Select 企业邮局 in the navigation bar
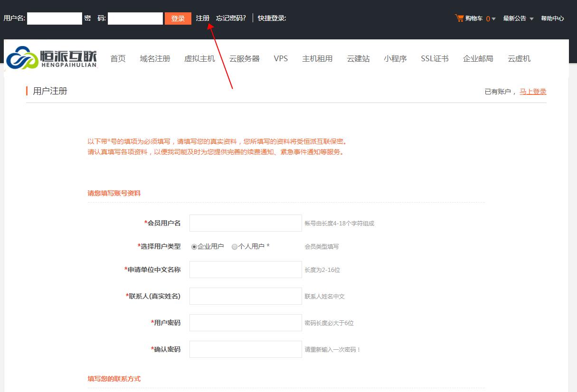This screenshot has width=577, height=392. pyautogui.click(x=478, y=58)
